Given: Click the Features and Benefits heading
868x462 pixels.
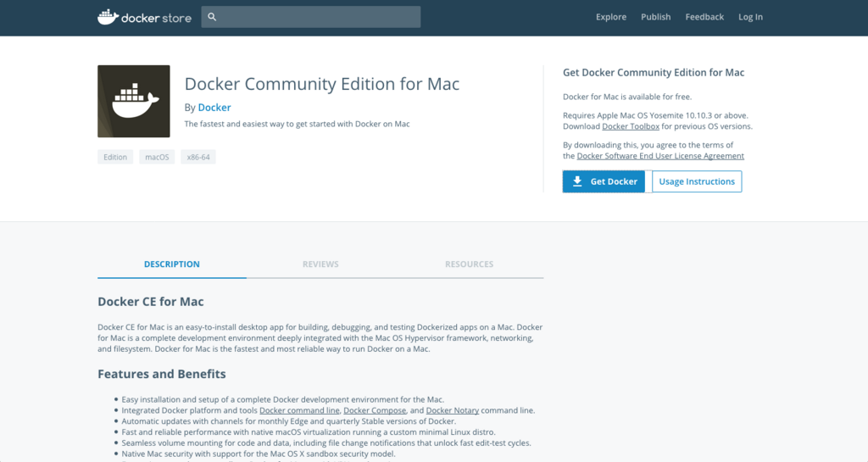Looking at the screenshot, I should point(162,374).
